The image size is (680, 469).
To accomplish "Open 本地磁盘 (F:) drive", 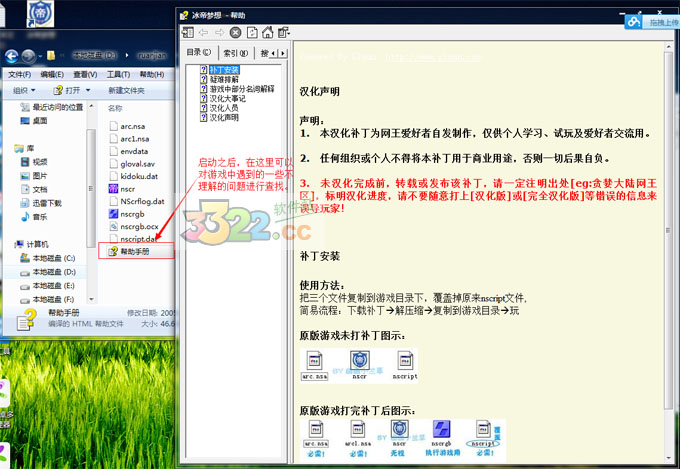I will [48, 299].
